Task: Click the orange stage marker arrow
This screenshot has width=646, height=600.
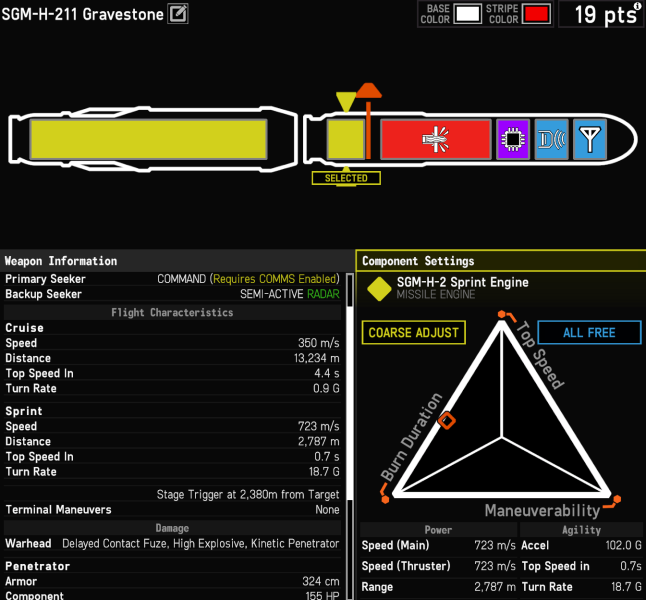Action: [x=369, y=91]
